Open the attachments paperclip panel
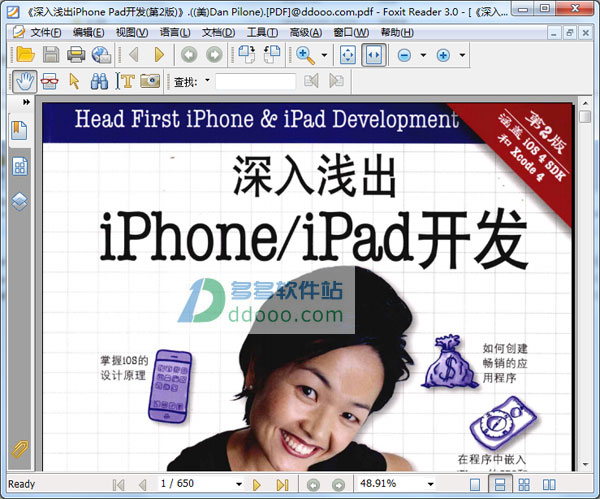This screenshot has width=600, height=499. tap(20, 449)
